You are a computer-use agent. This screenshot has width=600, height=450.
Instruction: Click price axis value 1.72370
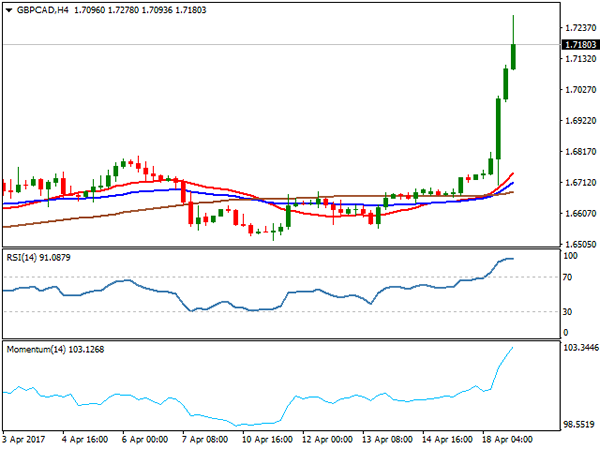580,28
